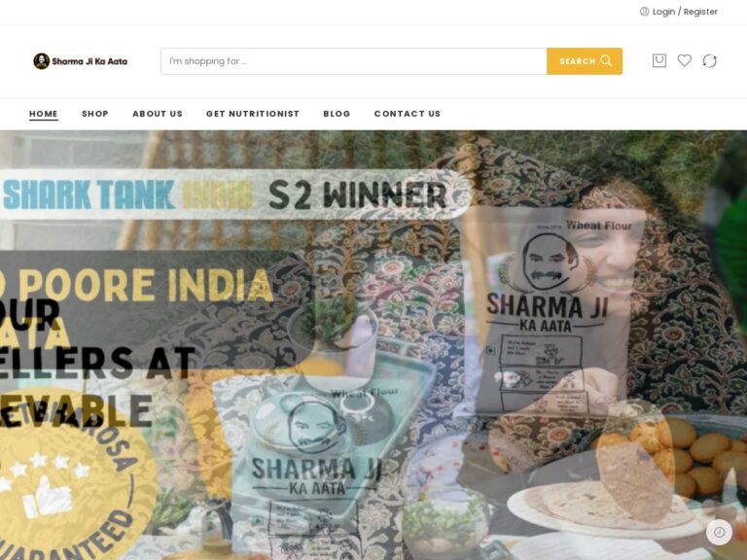This screenshot has width=747, height=560.
Task: Open the BLOG menu item
Action: [337, 114]
